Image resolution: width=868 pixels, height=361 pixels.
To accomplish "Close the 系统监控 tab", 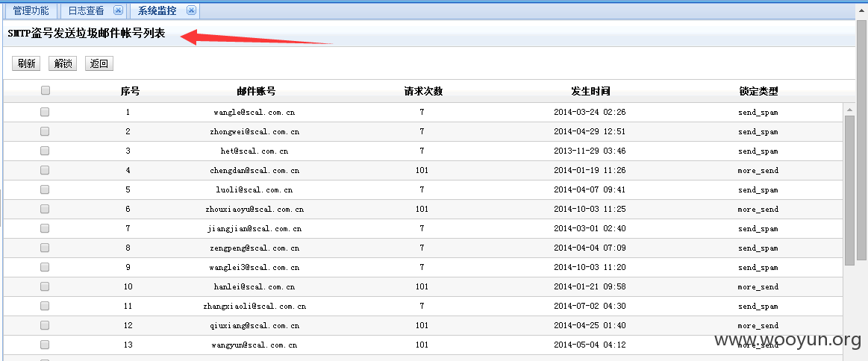I will click(x=191, y=10).
